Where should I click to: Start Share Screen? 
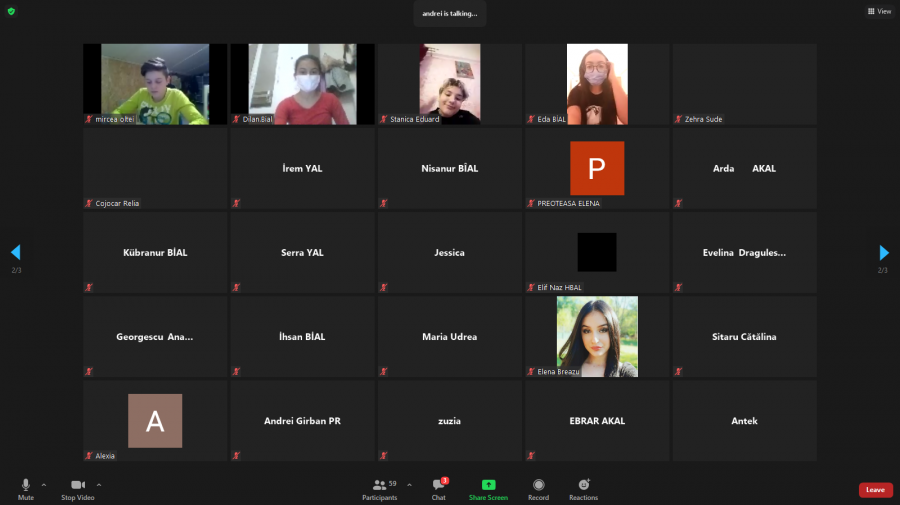tap(488, 489)
